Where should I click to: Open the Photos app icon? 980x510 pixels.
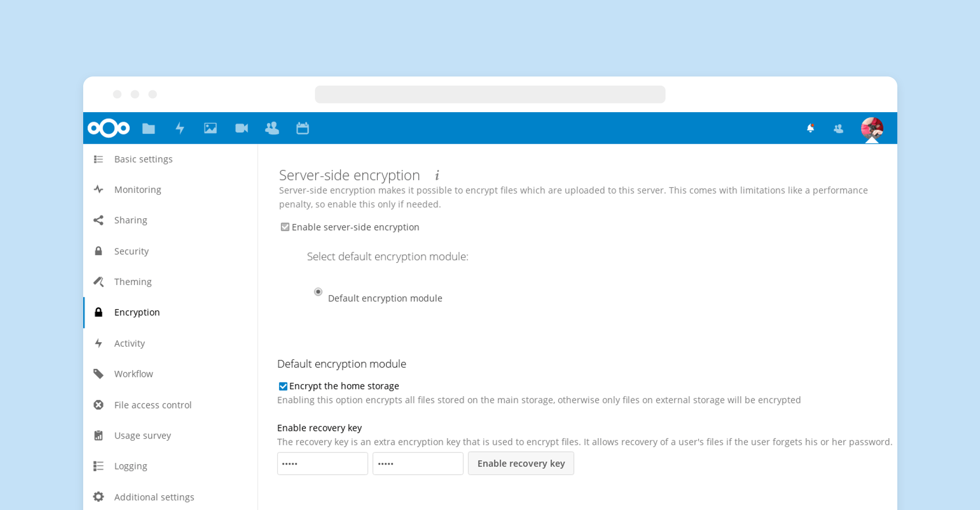tap(210, 128)
